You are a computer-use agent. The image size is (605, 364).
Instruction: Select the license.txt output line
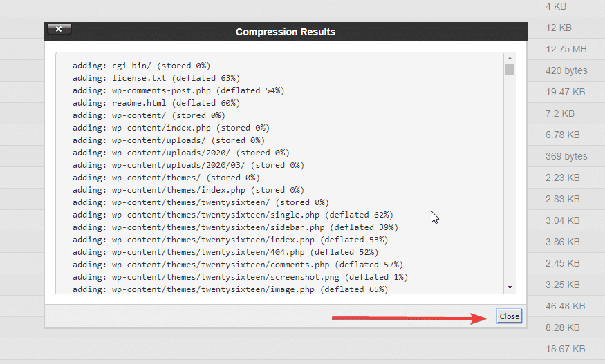156,78
